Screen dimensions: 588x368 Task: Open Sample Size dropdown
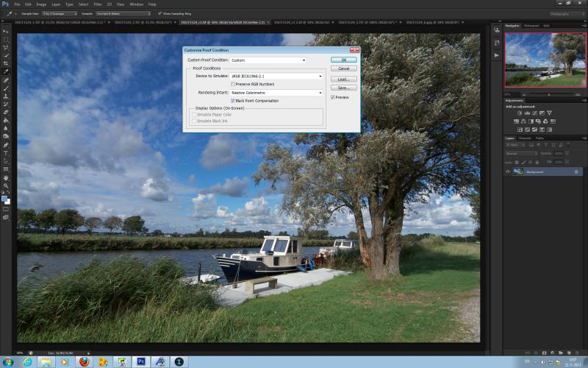[x=60, y=13]
